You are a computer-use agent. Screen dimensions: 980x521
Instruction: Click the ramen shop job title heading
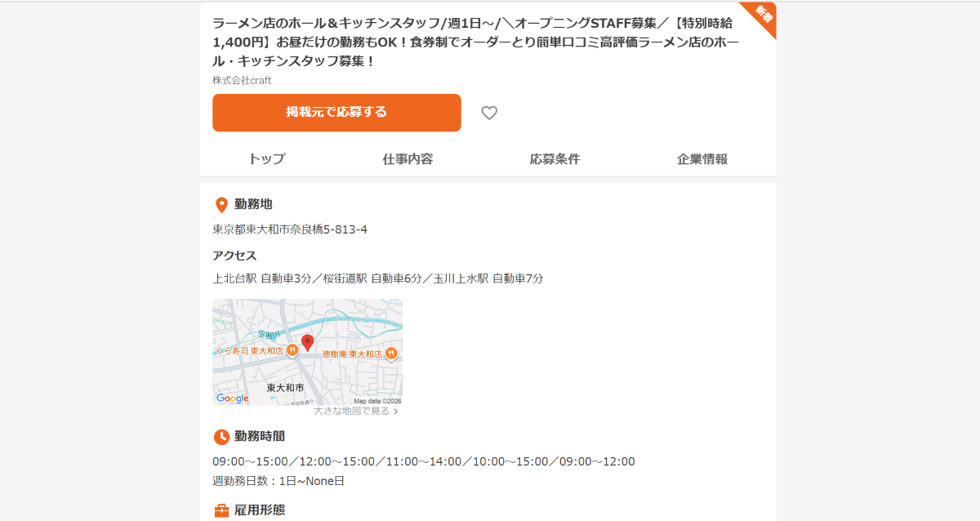(474, 42)
